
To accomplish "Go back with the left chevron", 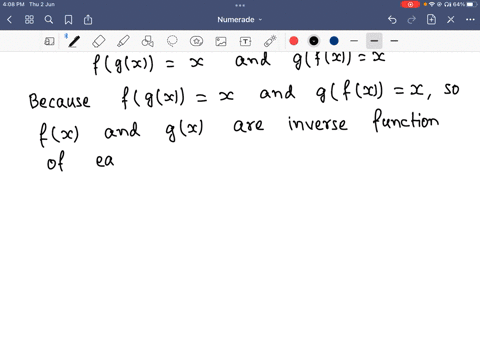I will pos(9,20).
